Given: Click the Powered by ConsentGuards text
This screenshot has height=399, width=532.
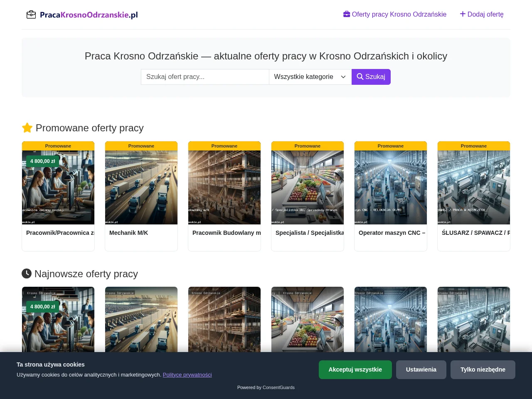Looking at the screenshot, I should [266, 387].
